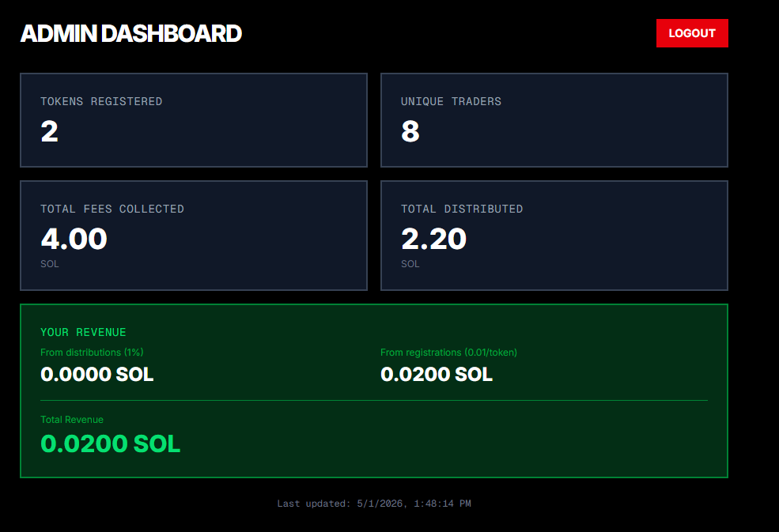Click the Total Revenue label
Image resolution: width=779 pixels, height=532 pixels.
[x=72, y=420]
